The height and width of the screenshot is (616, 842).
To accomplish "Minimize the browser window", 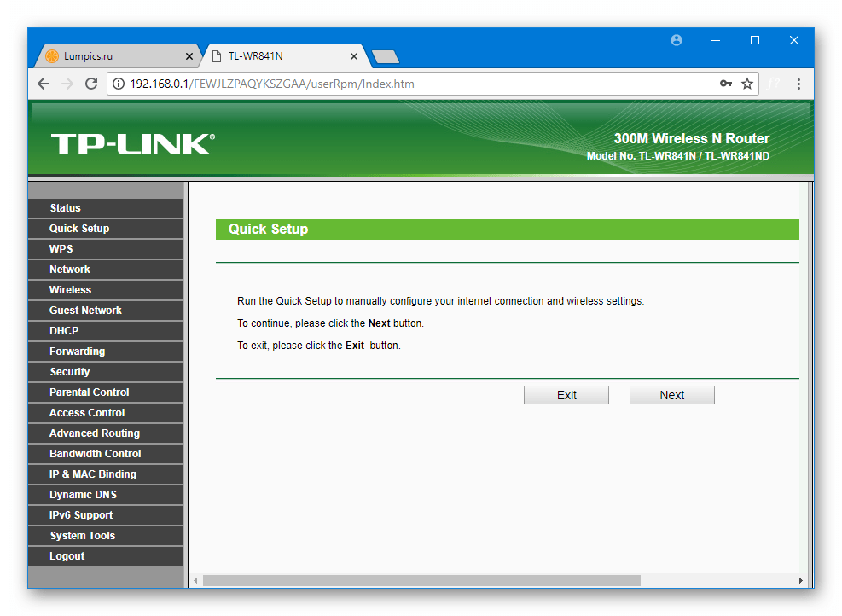I will 715,40.
